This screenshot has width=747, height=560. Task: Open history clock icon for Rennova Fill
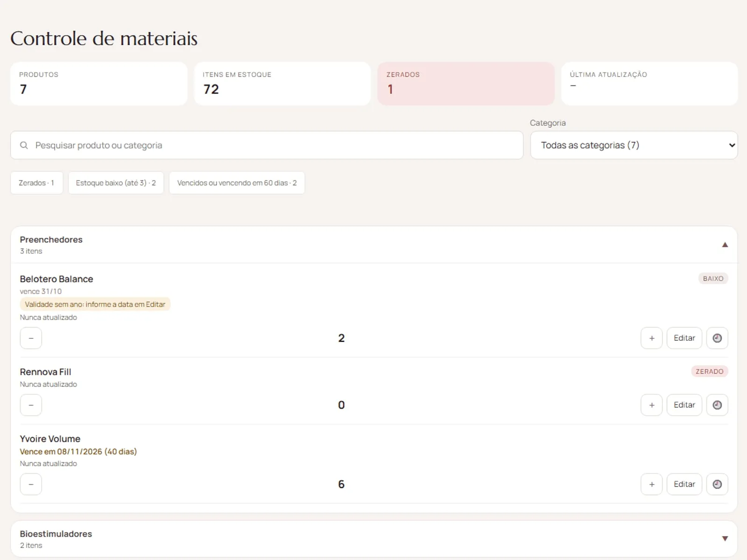[x=717, y=405]
